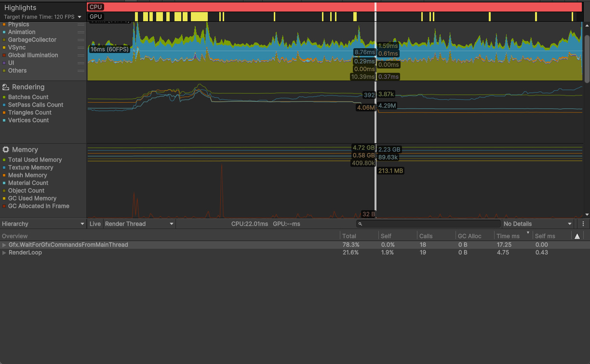
Task: Grab the reorder handle for Animation
Action: coord(81,32)
